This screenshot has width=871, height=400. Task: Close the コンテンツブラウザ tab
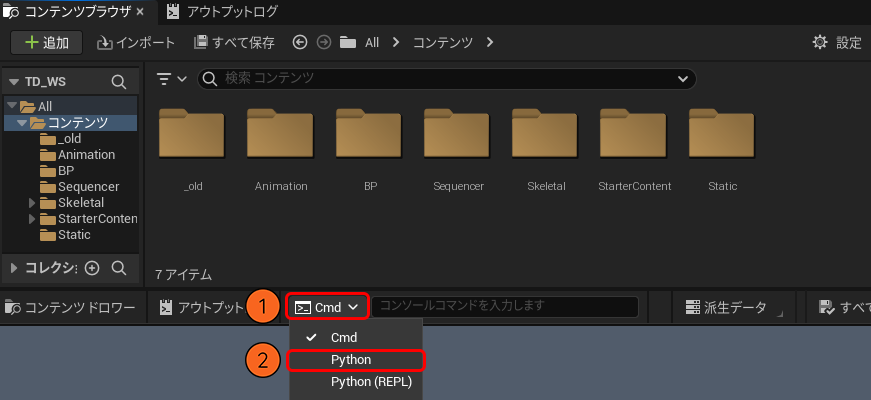140,12
